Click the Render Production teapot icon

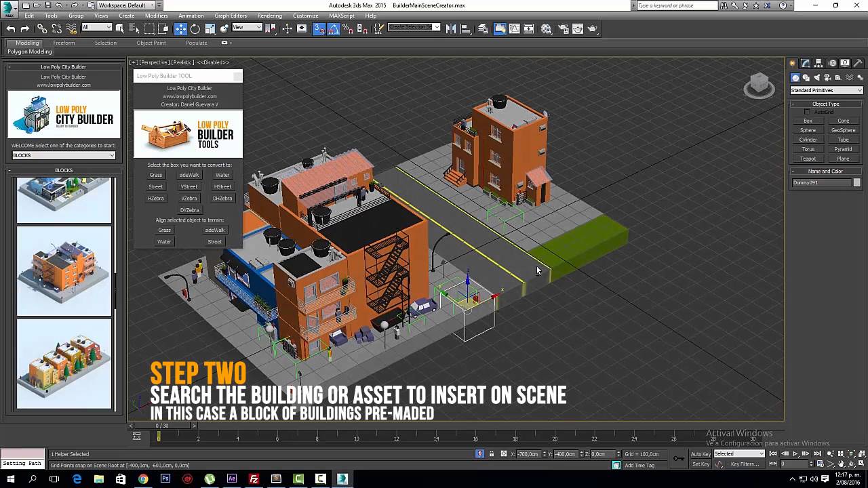click(593, 29)
